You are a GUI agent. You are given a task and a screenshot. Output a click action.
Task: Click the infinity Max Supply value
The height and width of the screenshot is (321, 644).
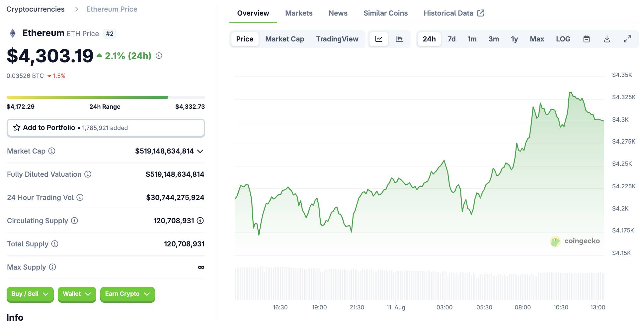pyautogui.click(x=201, y=267)
